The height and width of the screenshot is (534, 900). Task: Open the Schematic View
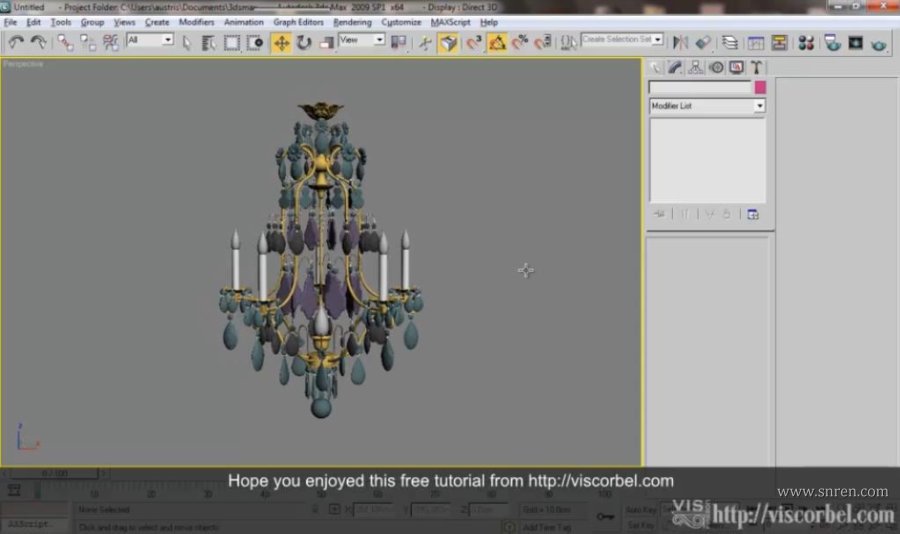[779, 42]
